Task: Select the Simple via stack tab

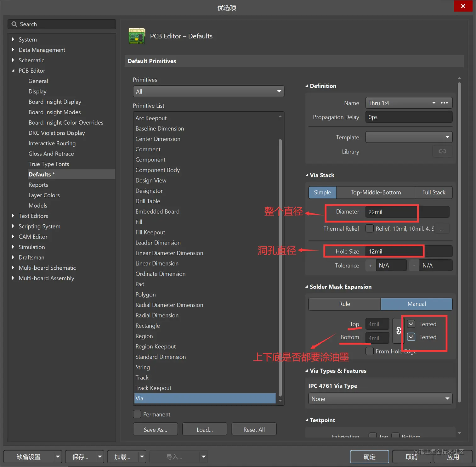Action: pyautogui.click(x=322, y=192)
